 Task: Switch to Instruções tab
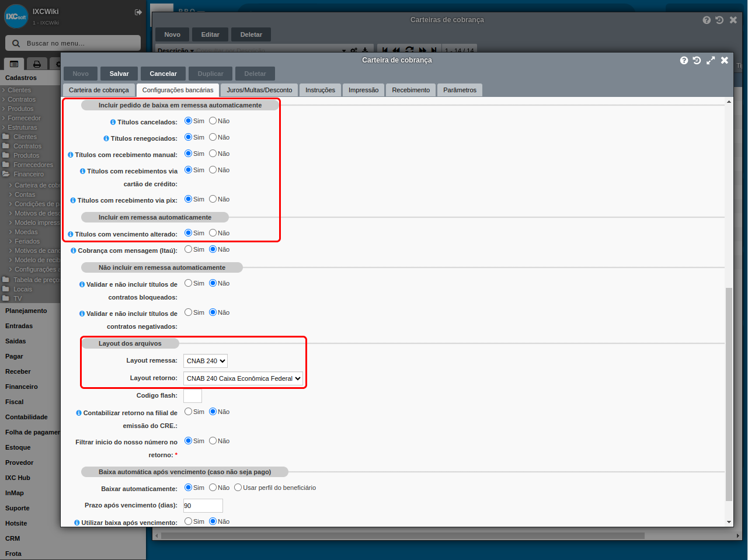[320, 90]
